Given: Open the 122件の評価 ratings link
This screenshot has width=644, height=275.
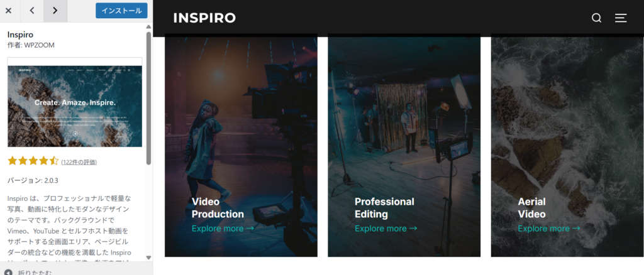Looking at the screenshot, I should (x=79, y=162).
